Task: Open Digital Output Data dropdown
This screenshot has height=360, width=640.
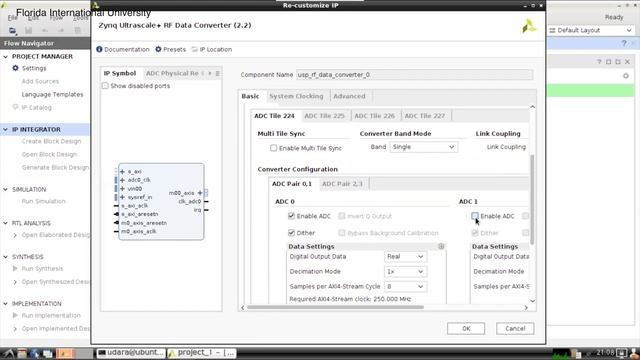Action: [x=405, y=256]
